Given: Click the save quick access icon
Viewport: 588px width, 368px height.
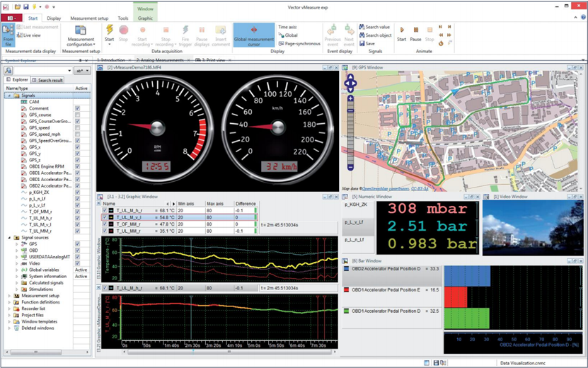Looking at the screenshot, I should (x=26, y=7).
